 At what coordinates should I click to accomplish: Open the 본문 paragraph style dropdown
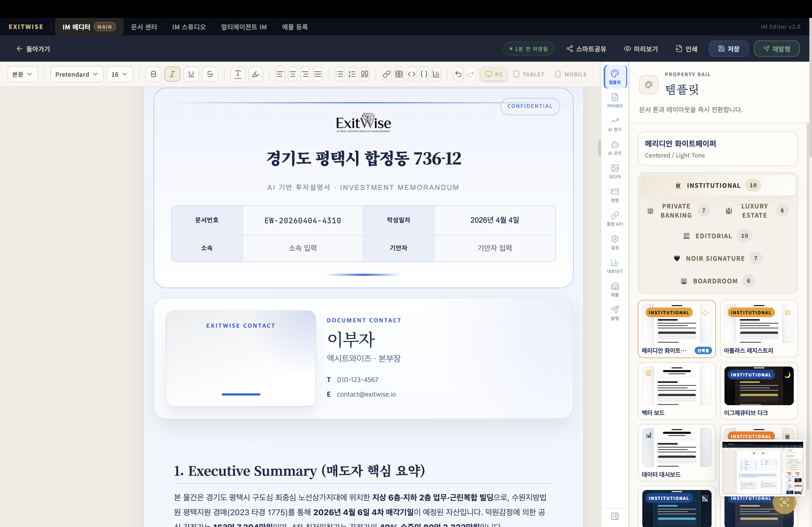click(x=23, y=74)
